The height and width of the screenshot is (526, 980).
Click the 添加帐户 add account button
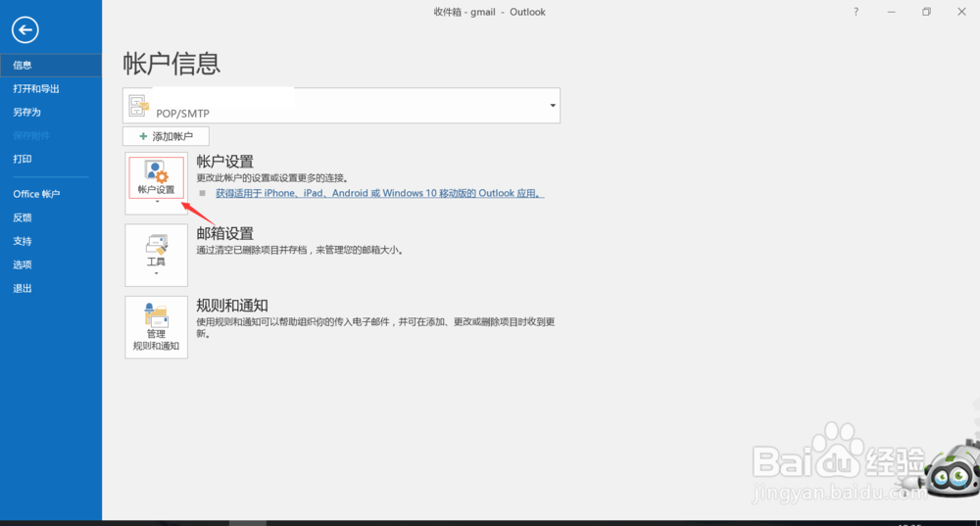166,136
